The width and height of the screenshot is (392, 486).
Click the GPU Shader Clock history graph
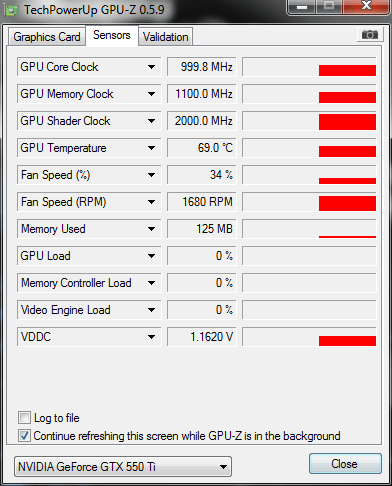(x=309, y=121)
